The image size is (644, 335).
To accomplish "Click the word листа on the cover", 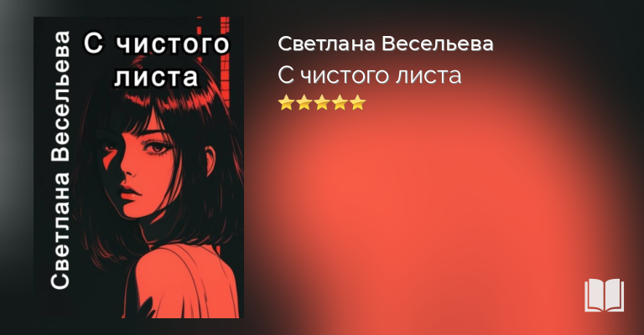I will [156, 77].
